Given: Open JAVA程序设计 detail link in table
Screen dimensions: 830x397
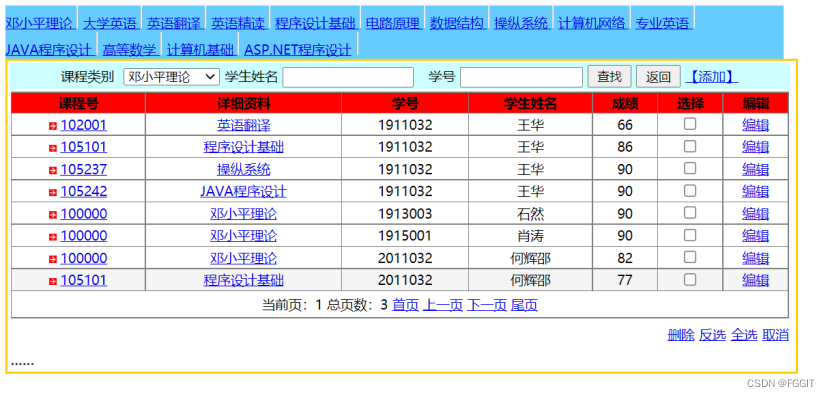Looking at the screenshot, I should (243, 192).
